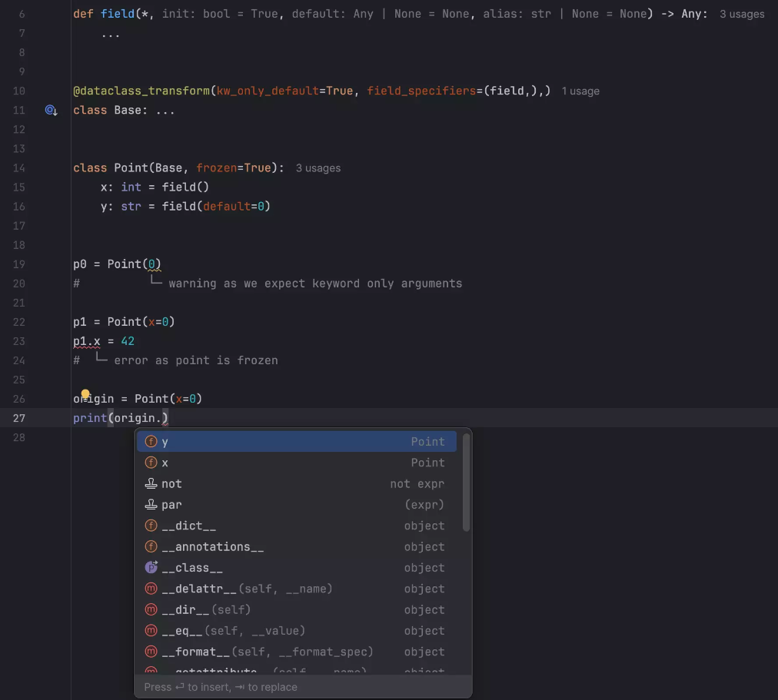
Task: Pick the __dir__(self) method suggestion
Action: tap(297, 609)
